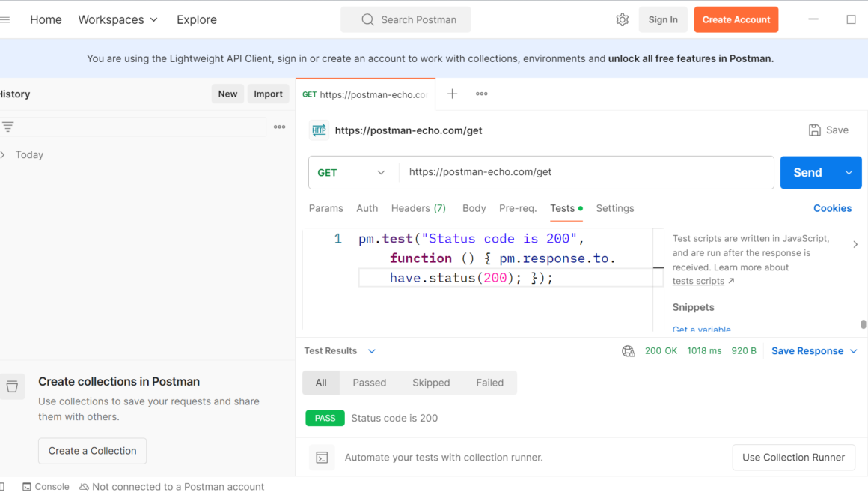Viewport: 868px width, 498px height.
Task: Open history options ellipsis menu
Action: pos(280,127)
